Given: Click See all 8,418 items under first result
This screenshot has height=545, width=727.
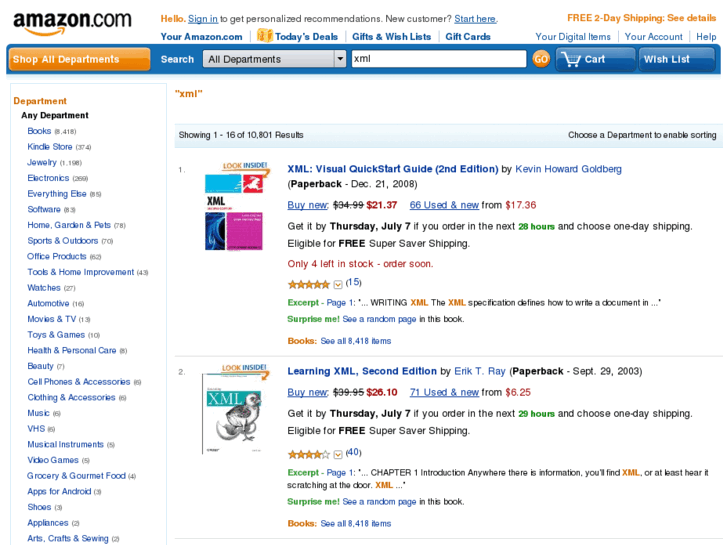Looking at the screenshot, I should [x=356, y=341].
